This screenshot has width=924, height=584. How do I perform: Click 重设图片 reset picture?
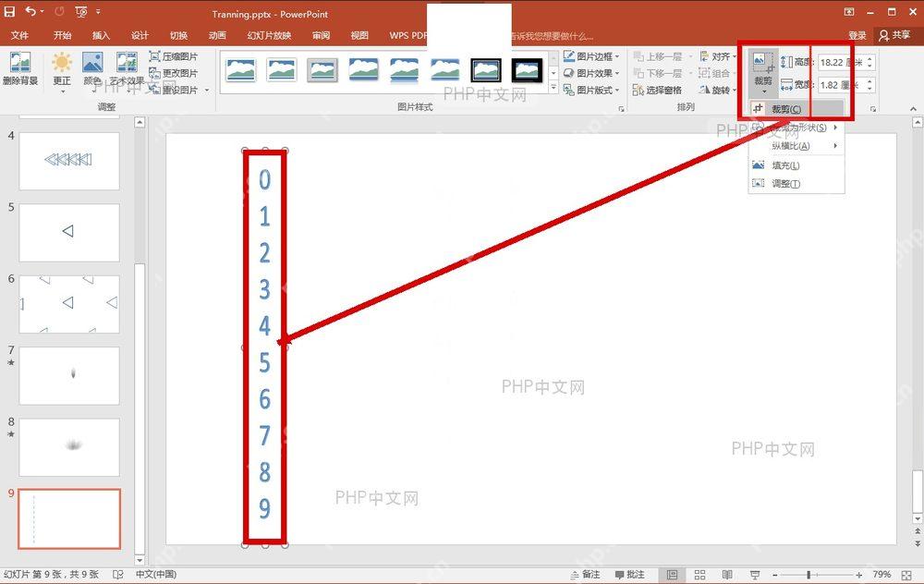click(x=174, y=90)
